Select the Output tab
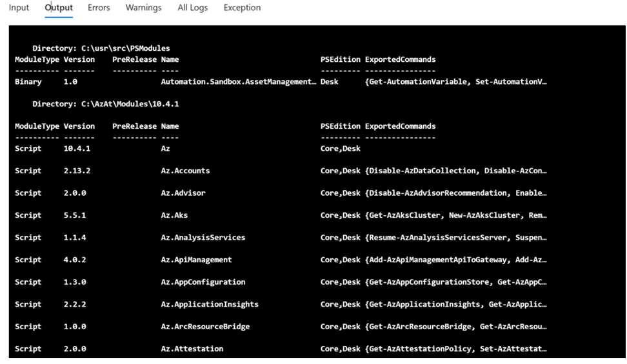The image size is (627, 364). [x=59, y=8]
